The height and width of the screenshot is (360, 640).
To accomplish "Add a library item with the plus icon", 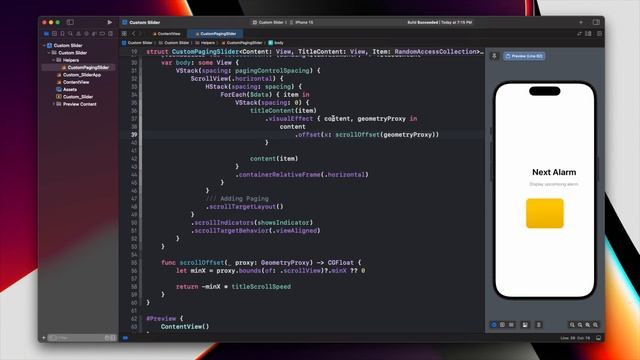I will [x=581, y=22].
